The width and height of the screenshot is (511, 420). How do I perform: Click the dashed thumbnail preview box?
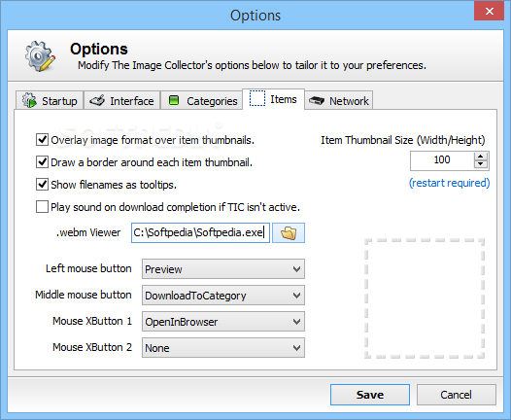coord(425,298)
